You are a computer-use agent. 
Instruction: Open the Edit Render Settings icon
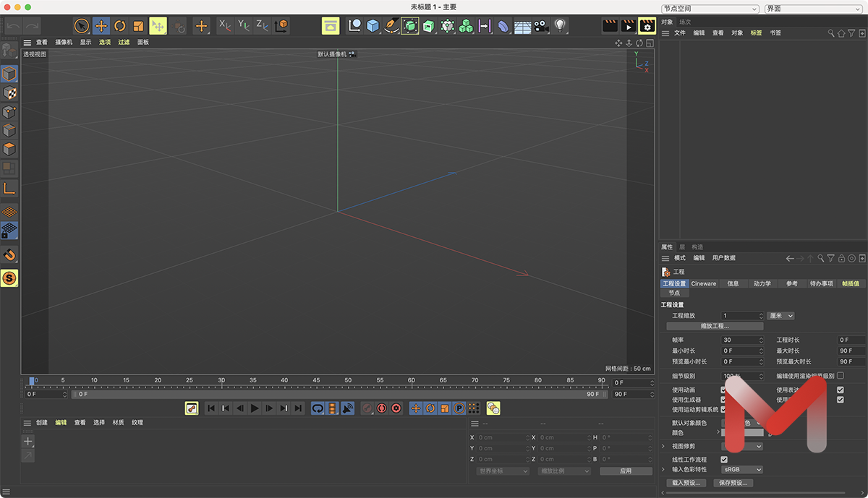(647, 26)
